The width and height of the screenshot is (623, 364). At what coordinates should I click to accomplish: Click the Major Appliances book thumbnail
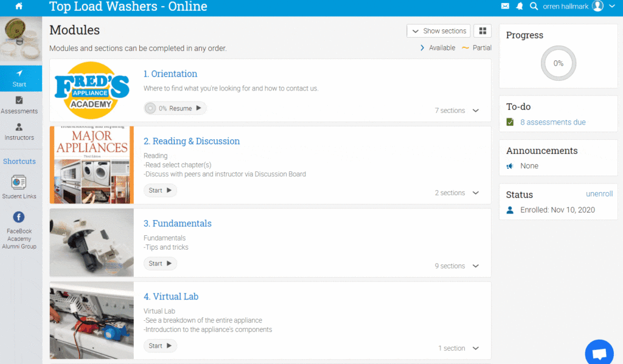pyautogui.click(x=92, y=165)
